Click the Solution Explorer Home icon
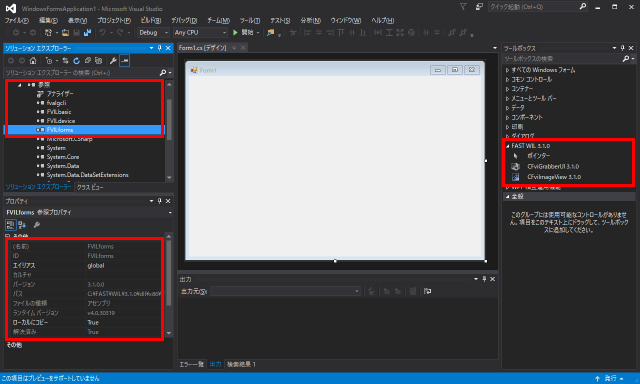640x384 pixels. pos(33,61)
